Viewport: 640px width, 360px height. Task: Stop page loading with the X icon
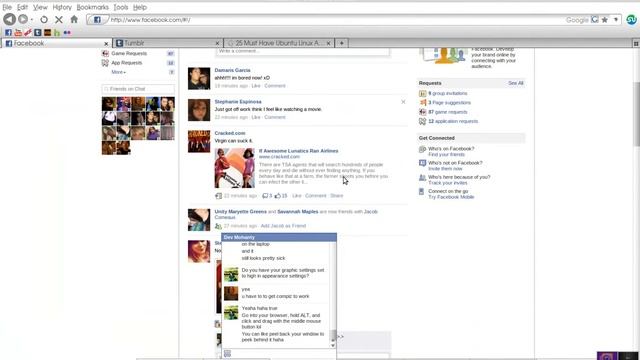59,19
